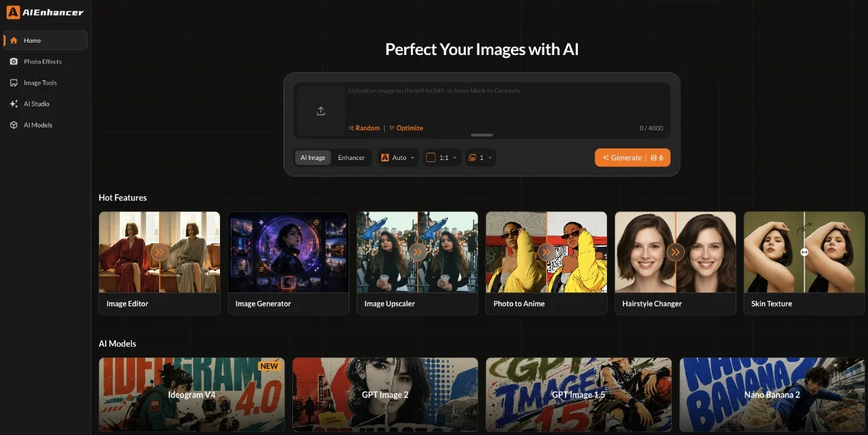Open the Auto model dropdown

(398, 158)
